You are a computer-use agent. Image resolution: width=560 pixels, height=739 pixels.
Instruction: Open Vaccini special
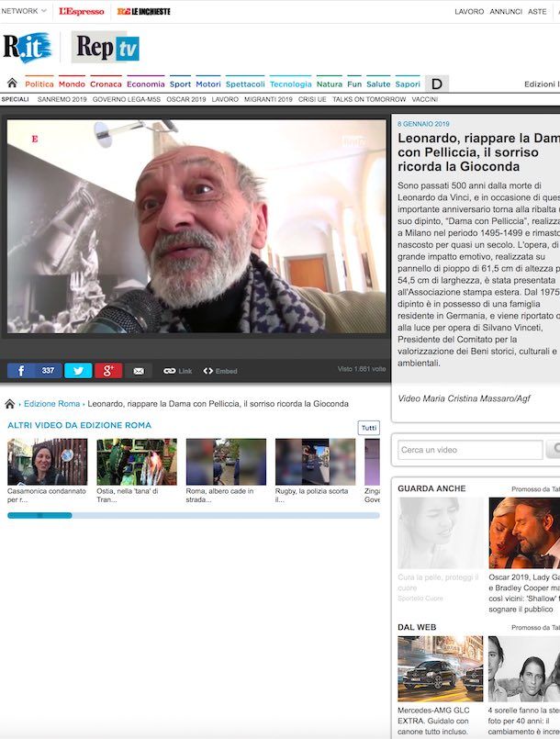pyautogui.click(x=425, y=99)
